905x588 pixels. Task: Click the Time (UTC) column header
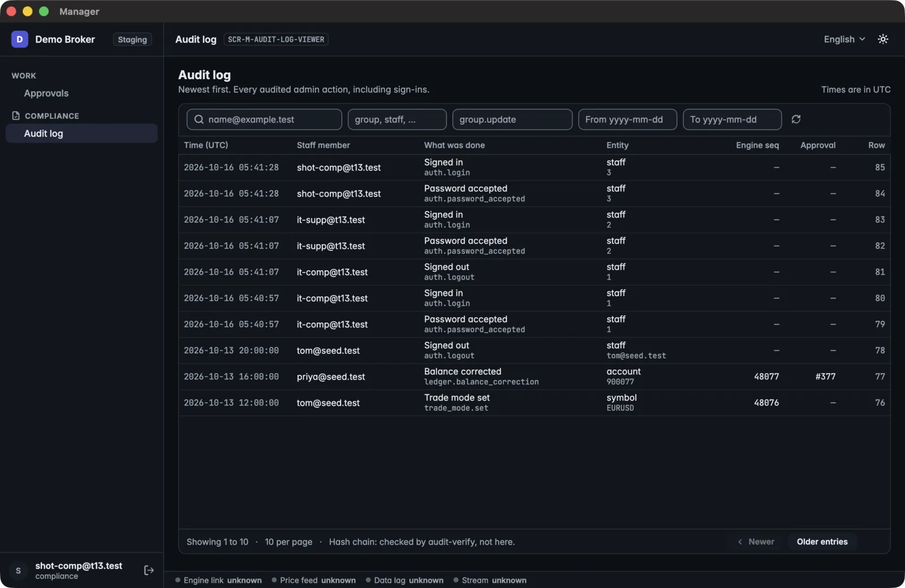[206, 145]
